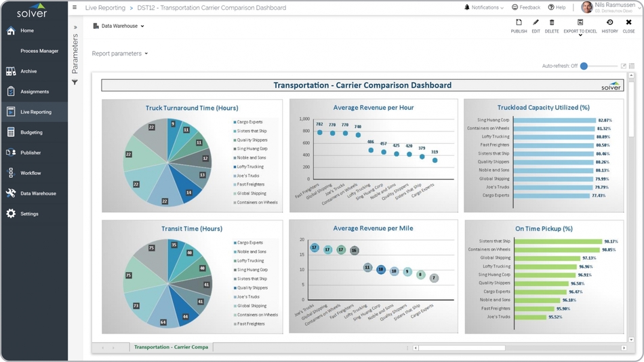Select Budgeting in the left sidebar
This screenshot has width=644, height=362.
31,132
